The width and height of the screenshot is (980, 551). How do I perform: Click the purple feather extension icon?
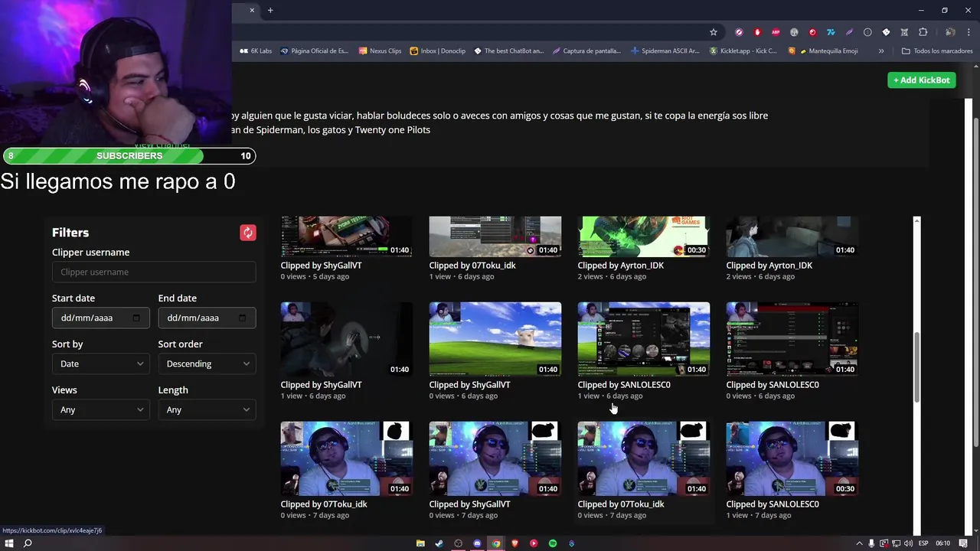click(x=849, y=32)
